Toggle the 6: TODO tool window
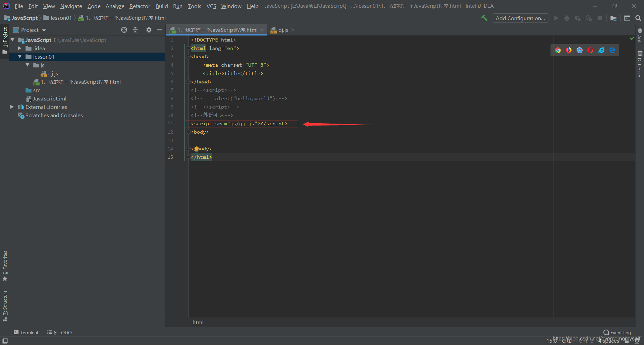The height and width of the screenshot is (345, 644). (59, 332)
